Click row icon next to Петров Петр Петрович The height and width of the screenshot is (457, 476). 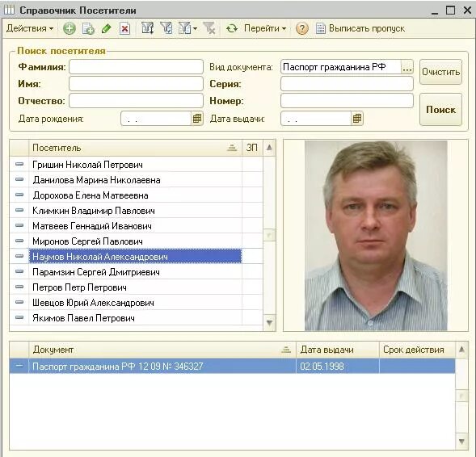[x=19, y=287]
